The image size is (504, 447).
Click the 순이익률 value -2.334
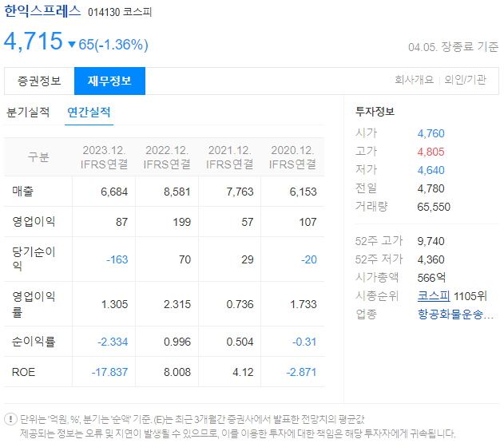[x=113, y=342]
